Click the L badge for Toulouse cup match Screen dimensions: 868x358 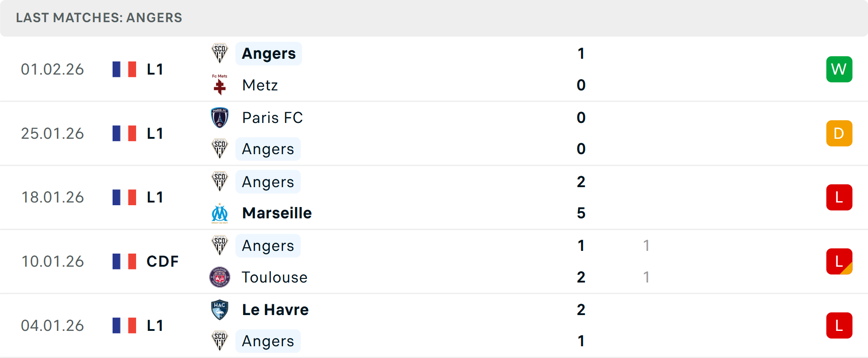[x=839, y=261]
